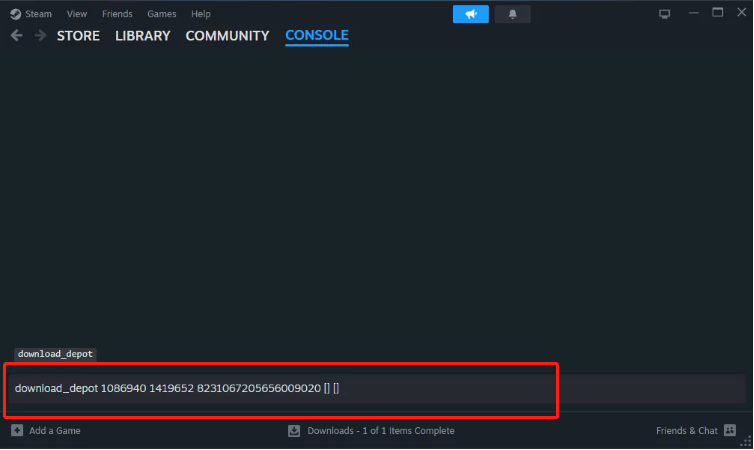Image resolution: width=754 pixels, height=450 pixels.
Task: Minimize the Steam window
Action: click(693, 13)
